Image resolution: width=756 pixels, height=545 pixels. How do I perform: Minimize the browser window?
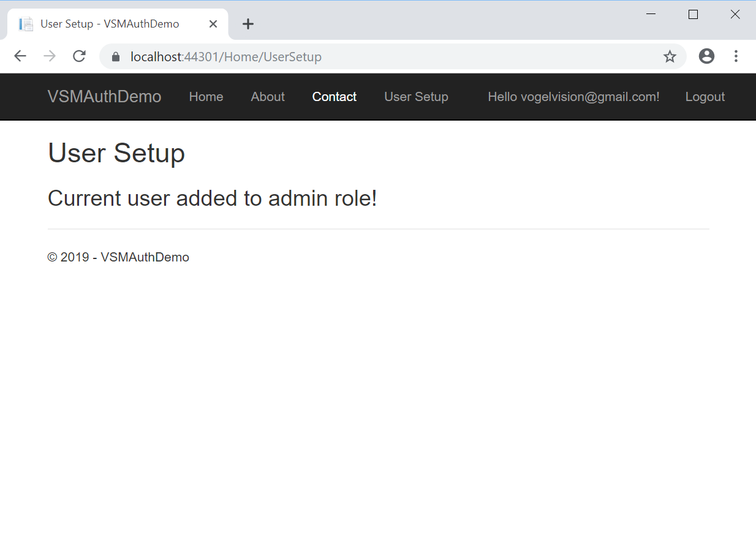point(651,14)
